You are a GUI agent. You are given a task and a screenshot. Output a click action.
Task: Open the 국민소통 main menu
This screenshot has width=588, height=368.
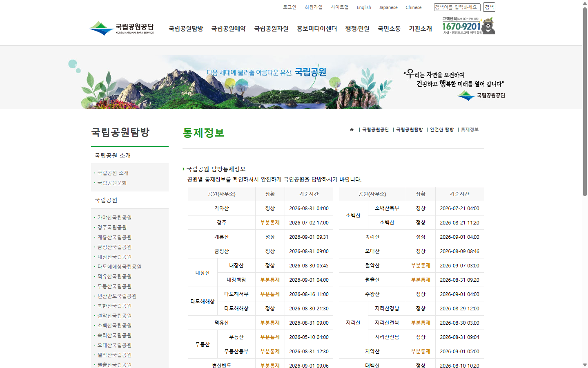[x=389, y=29]
